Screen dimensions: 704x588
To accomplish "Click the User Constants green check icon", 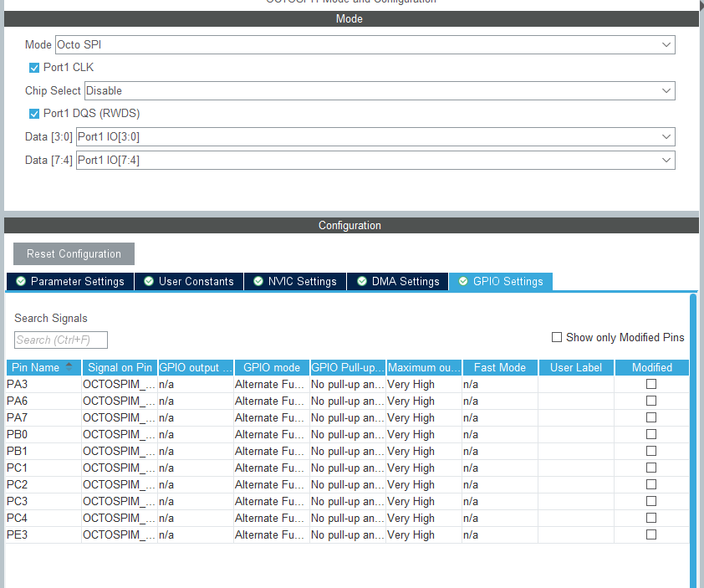I will click(x=149, y=281).
